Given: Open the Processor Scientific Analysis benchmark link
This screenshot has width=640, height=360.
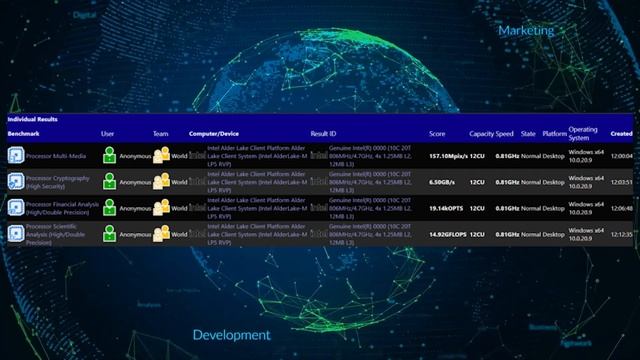Looking at the screenshot, I should click(x=56, y=234).
